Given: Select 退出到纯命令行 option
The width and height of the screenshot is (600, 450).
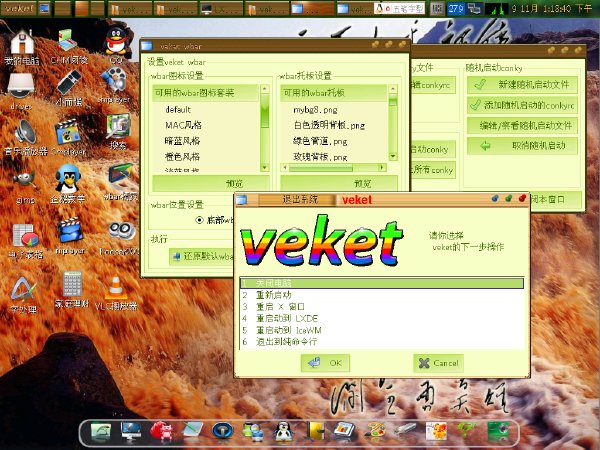Looking at the screenshot, I should [382, 341].
